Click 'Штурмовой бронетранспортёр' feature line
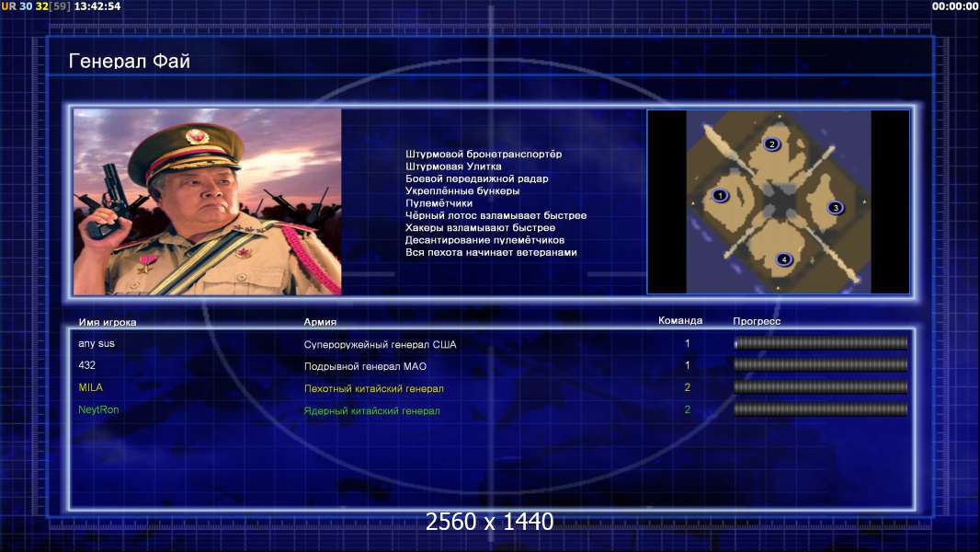Viewport: 980px width, 552px height. (x=484, y=155)
